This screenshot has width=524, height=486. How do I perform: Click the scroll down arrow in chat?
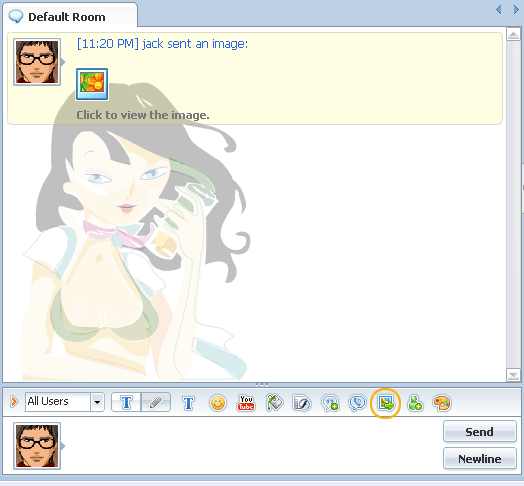(x=513, y=375)
